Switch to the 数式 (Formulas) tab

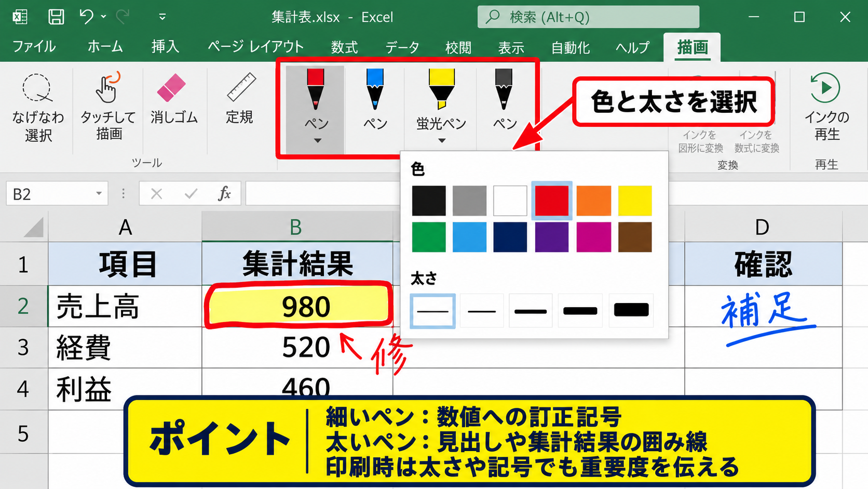click(x=344, y=47)
